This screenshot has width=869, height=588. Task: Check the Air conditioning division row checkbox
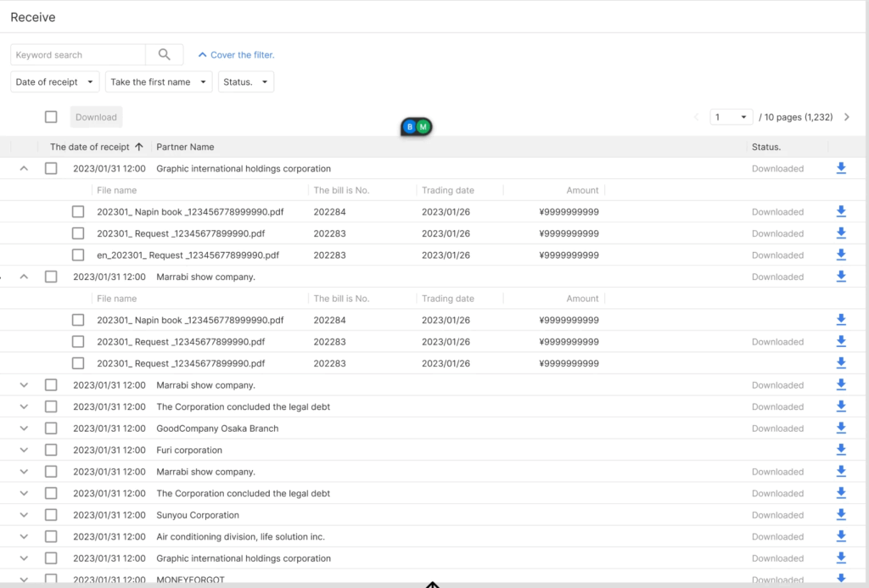coord(51,536)
